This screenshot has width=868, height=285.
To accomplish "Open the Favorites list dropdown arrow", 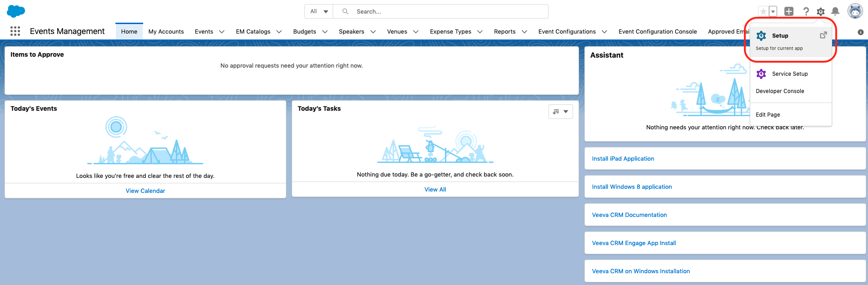I will (x=773, y=11).
